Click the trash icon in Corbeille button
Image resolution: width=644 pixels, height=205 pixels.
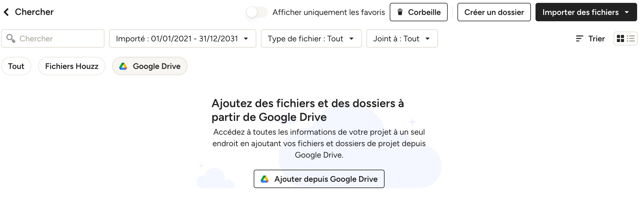coord(400,12)
